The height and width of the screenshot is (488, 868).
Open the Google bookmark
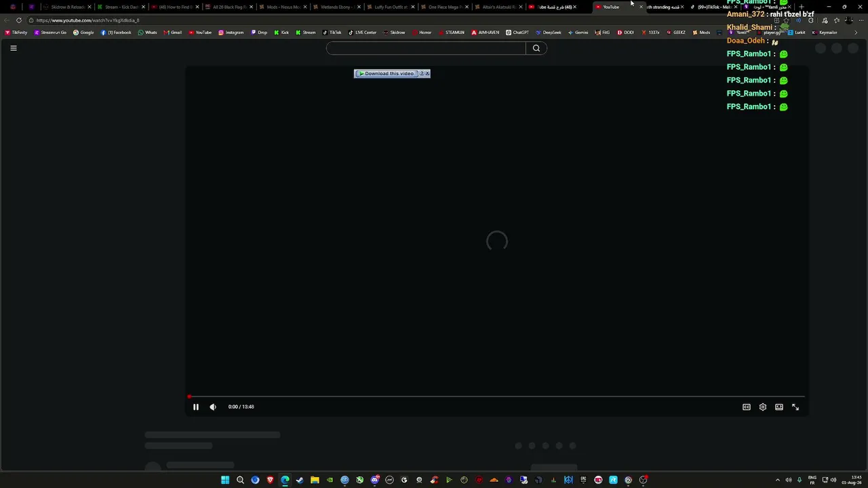[83, 33]
